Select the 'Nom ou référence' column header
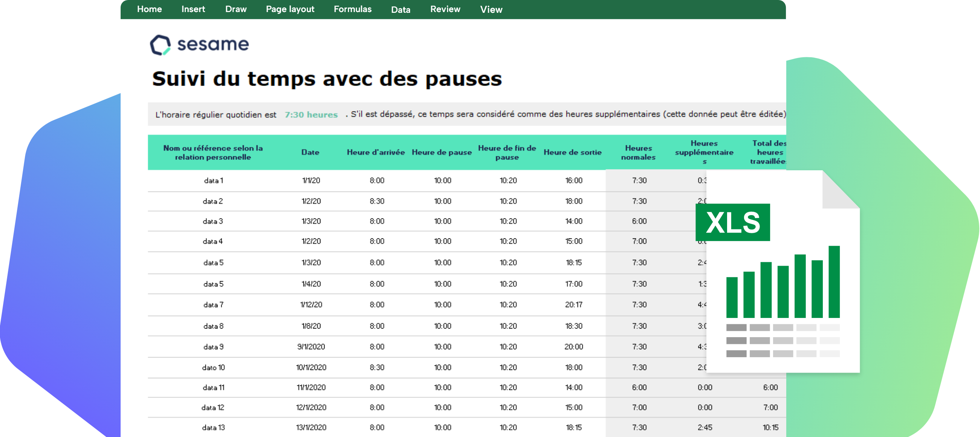This screenshot has width=980, height=437. pyautogui.click(x=213, y=152)
